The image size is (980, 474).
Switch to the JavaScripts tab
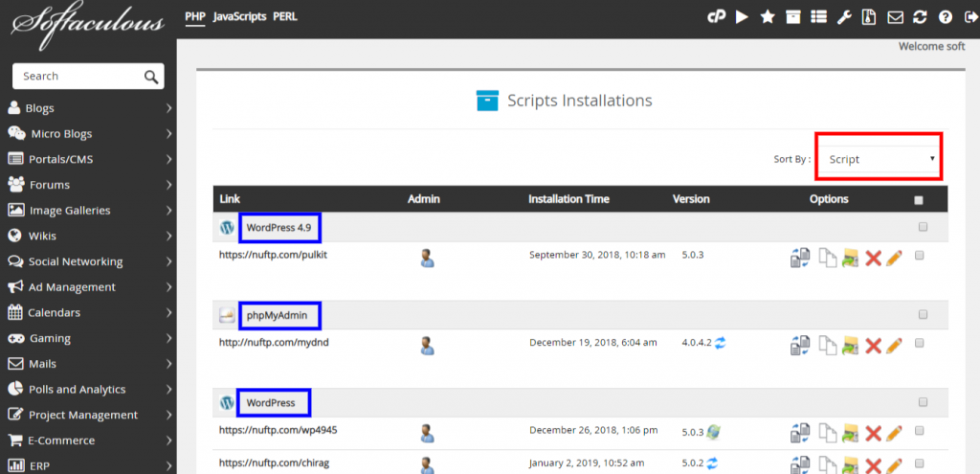pyautogui.click(x=239, y=17)
